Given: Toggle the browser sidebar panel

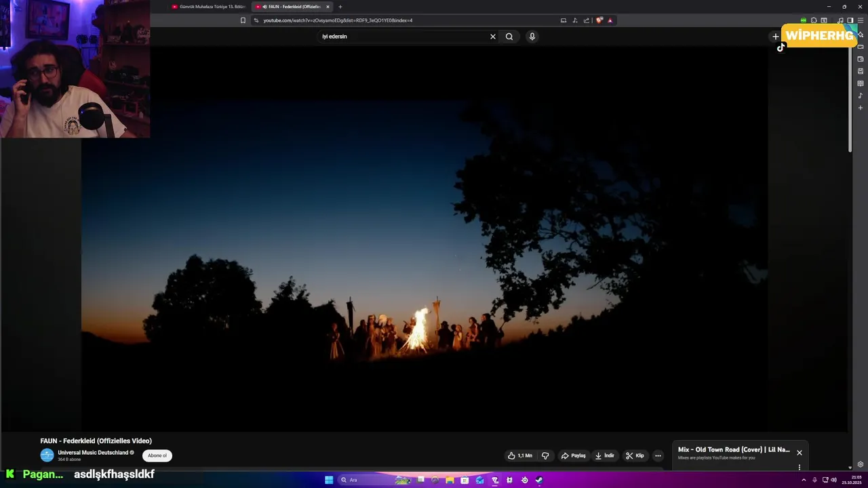Looking at the screenshot, I should 850,20.
